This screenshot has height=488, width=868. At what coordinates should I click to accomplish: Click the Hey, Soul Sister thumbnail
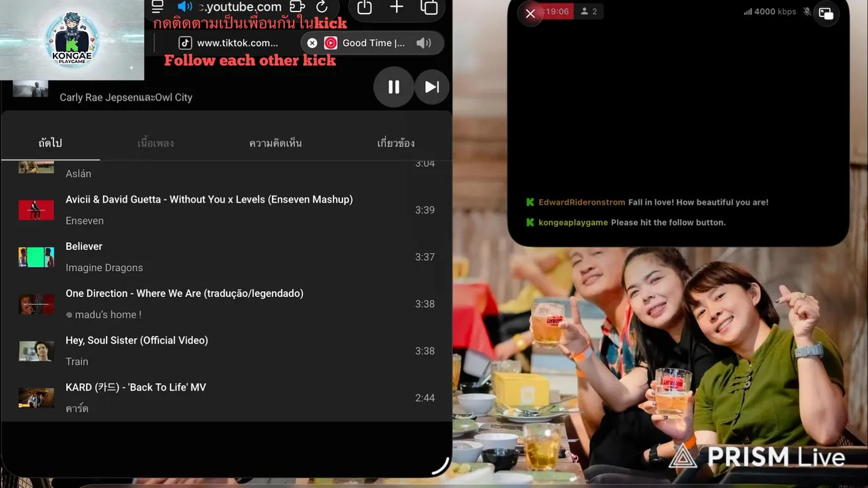pos(36,351)
